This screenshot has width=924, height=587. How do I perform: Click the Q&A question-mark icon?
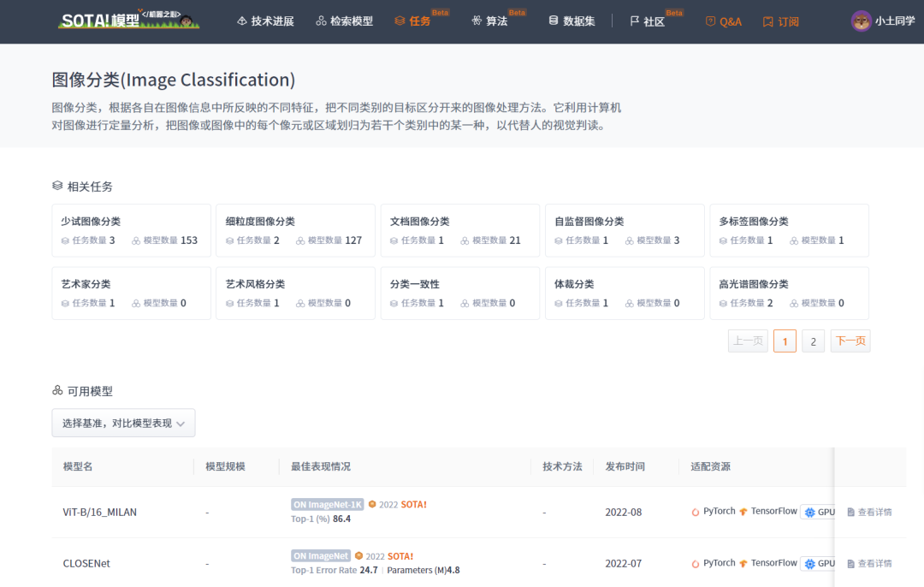pos(711,21)
